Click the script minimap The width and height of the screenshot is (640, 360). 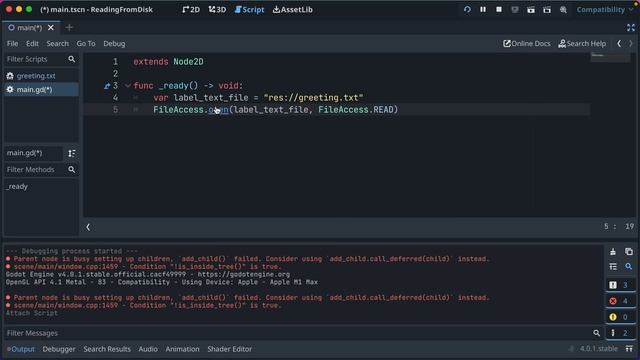(x=610, y=58)
